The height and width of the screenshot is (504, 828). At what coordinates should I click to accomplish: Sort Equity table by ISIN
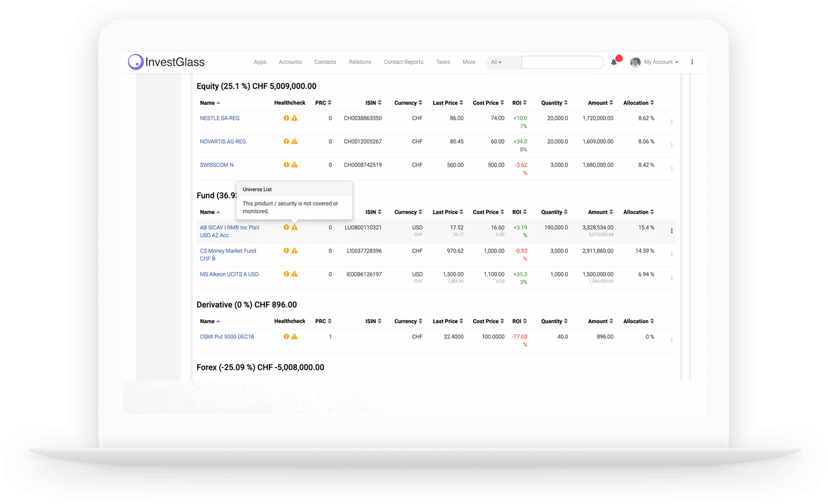[374, 103]
